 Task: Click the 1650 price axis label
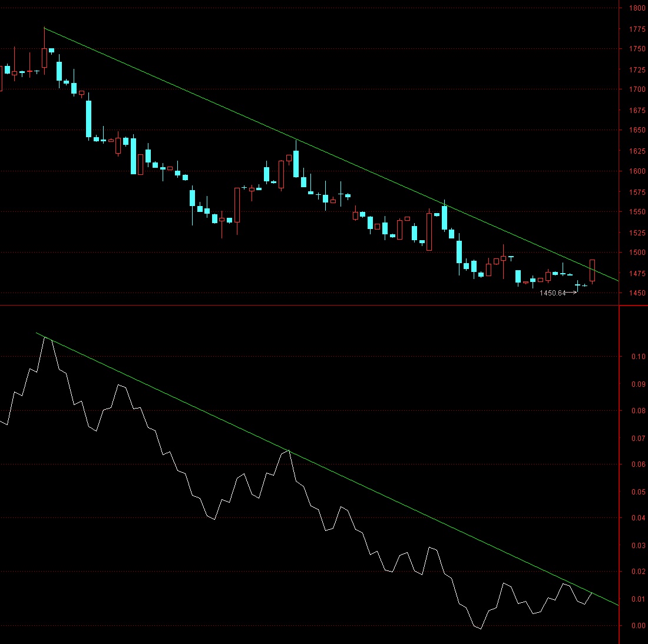pos(637,130)
